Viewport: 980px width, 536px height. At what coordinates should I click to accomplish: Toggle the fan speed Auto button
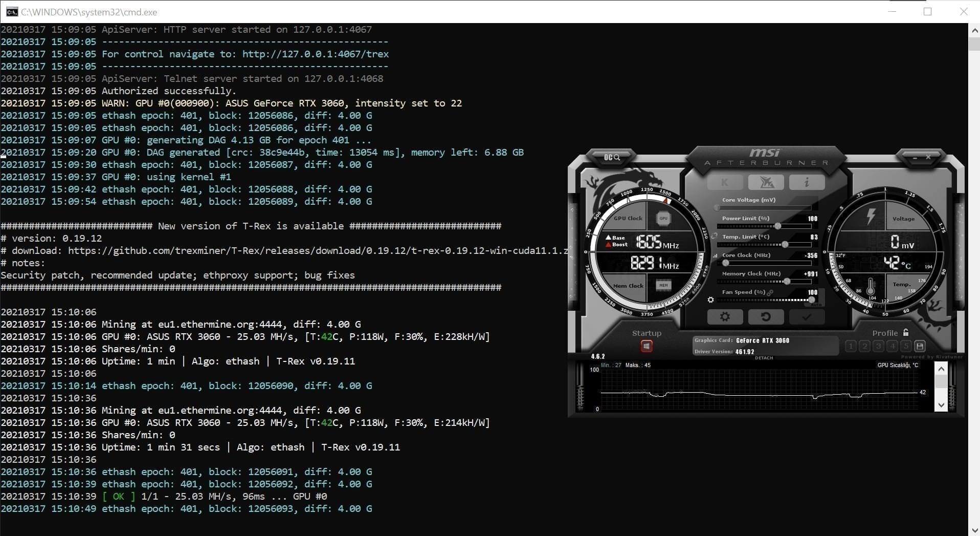[816, 305]
